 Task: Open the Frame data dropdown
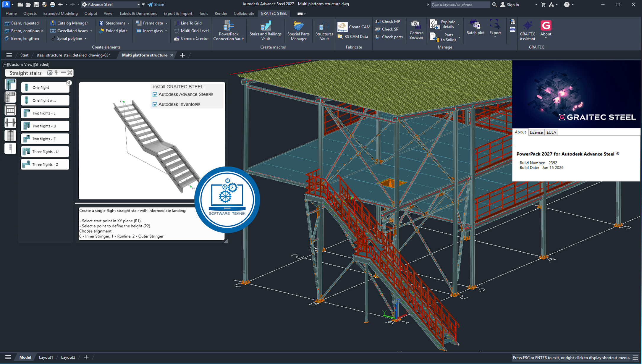pos(166,23)
